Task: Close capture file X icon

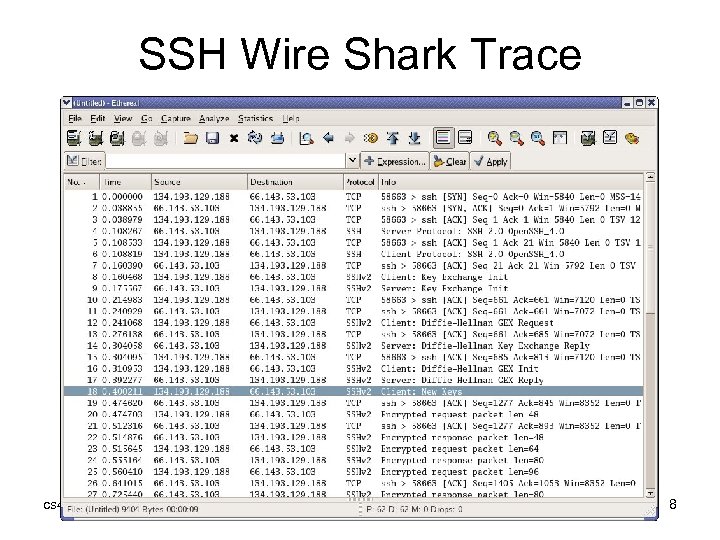Action: [x=234, y=138]
